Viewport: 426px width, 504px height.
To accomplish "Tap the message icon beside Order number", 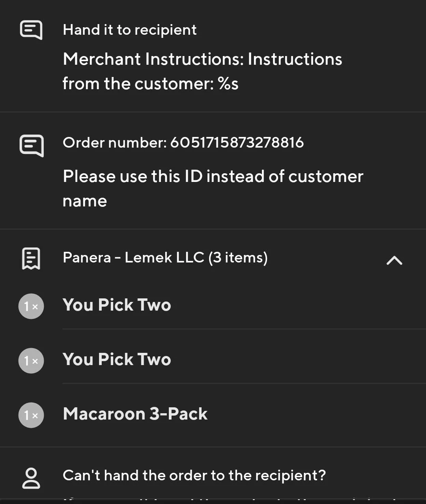I will point(31,145).
